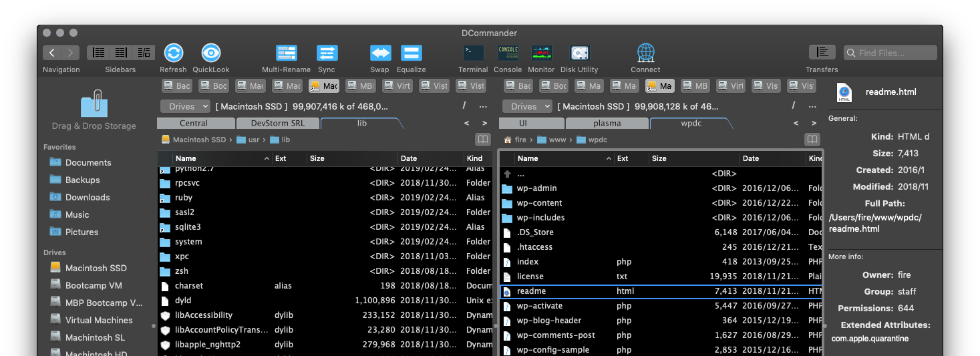Image resolution: width=980 pixels, height=356 pixels.
Task: Open the Multi-Rename tool
Action: [x=287, y=53]
